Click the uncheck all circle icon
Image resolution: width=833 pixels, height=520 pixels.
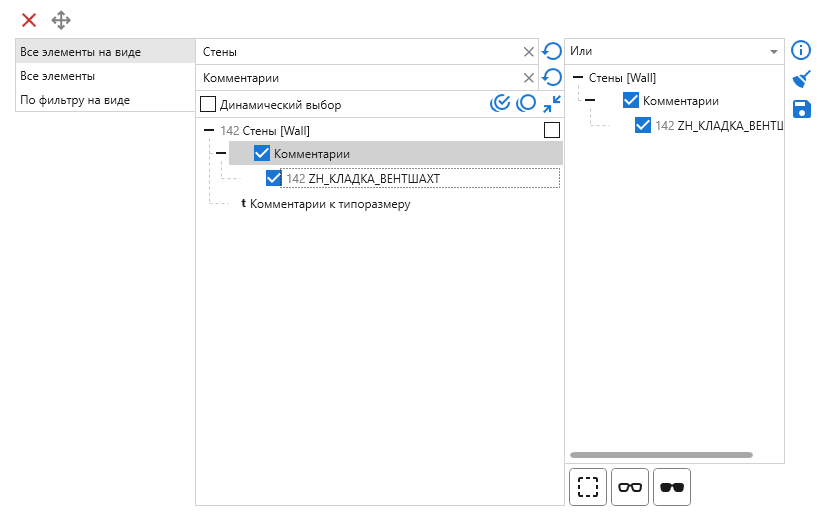pyautogui.click(x=526, y=103)
